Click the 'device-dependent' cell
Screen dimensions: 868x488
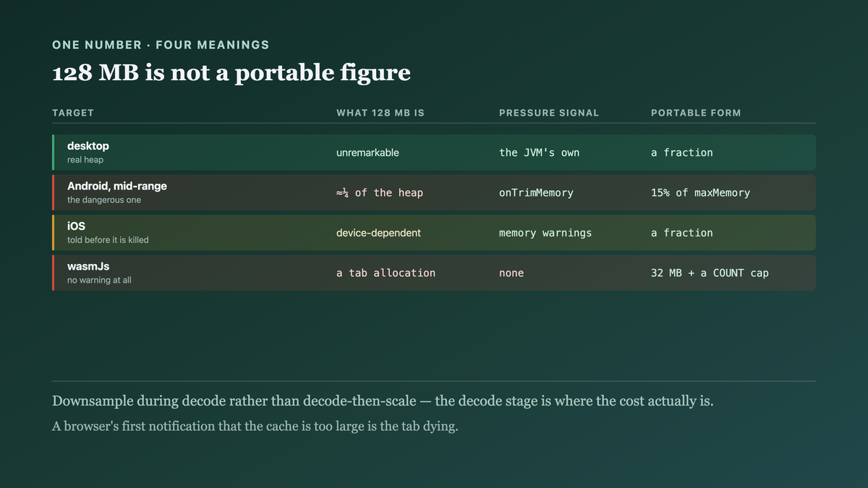378,233
